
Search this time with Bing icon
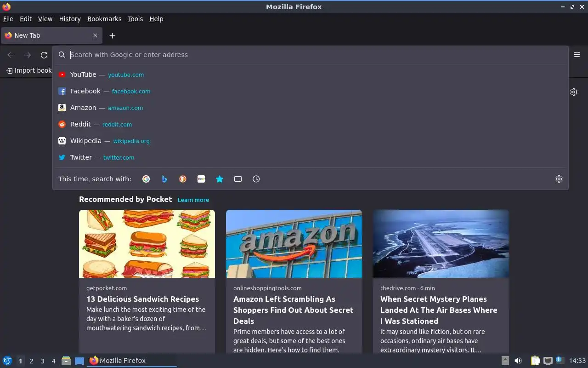pos(164,179)
